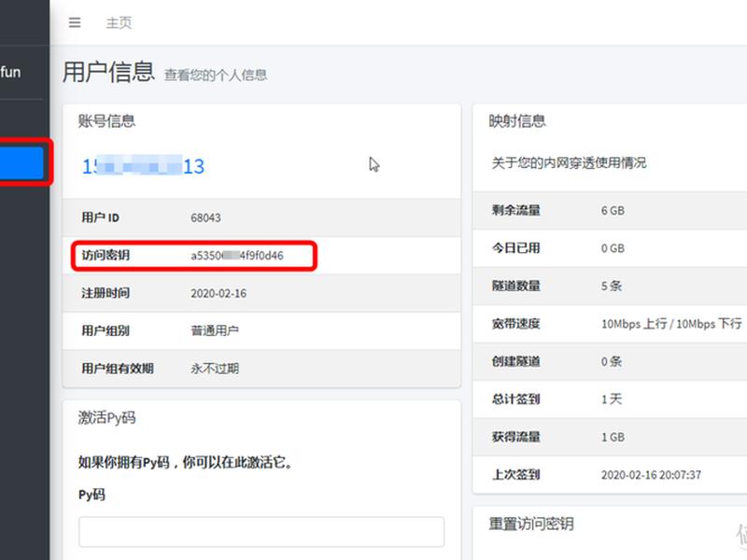Click the 用户信息 page title
The image size is (747, 560).
[108, 72]
